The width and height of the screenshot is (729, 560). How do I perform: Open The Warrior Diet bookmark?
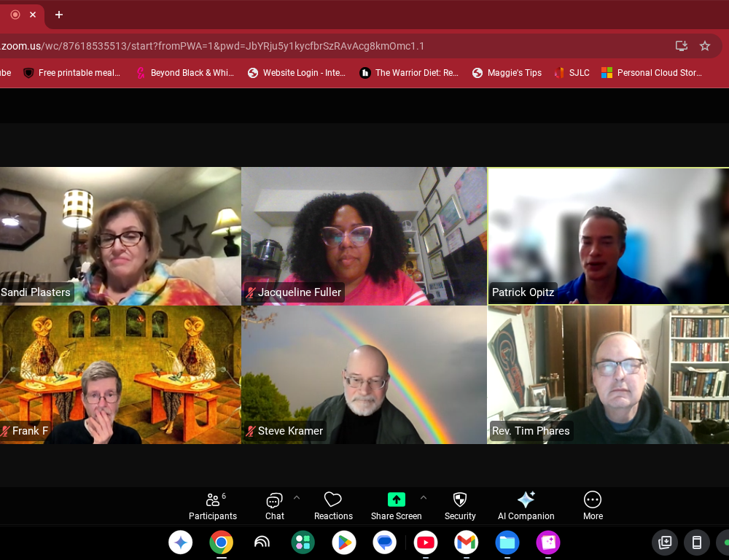click(x=409, y=73)
